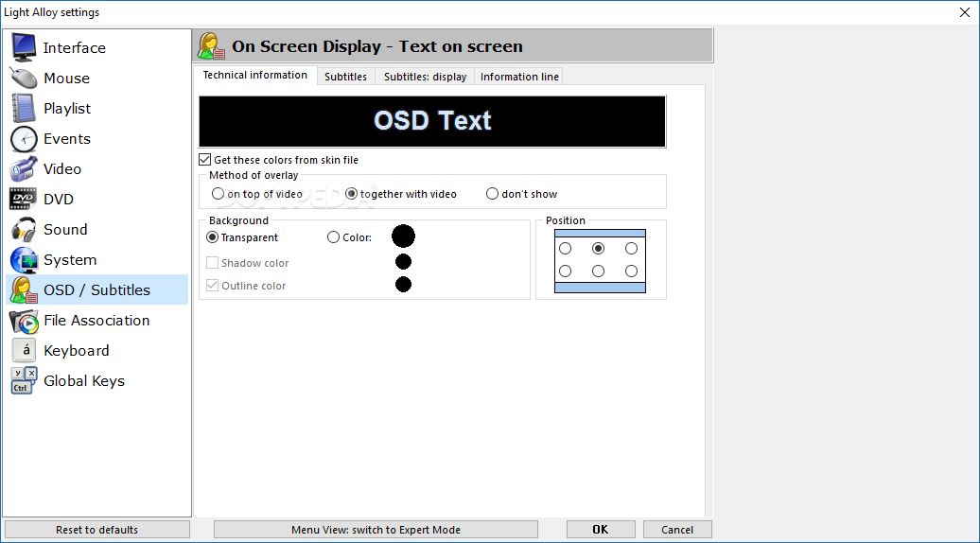Click the DVD logo icon
The width and height of the screenshot is (980, 543).
point(24,199)
